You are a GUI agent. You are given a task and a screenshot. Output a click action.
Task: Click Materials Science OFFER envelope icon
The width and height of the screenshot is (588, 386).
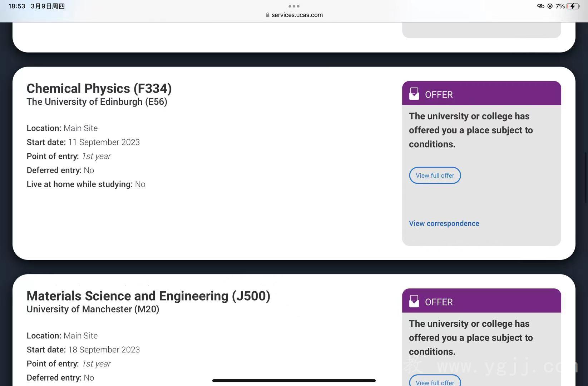(414, 301)
